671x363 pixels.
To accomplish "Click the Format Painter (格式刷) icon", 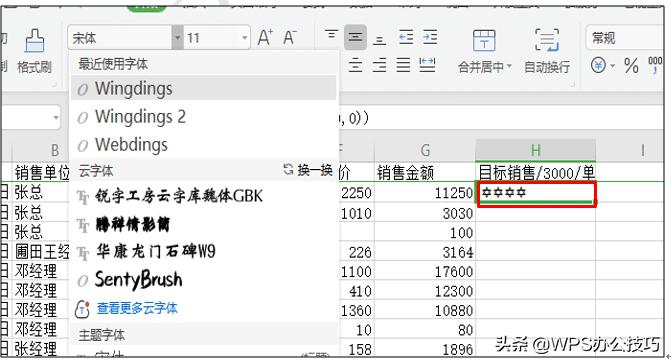I will tap(35, 41).
